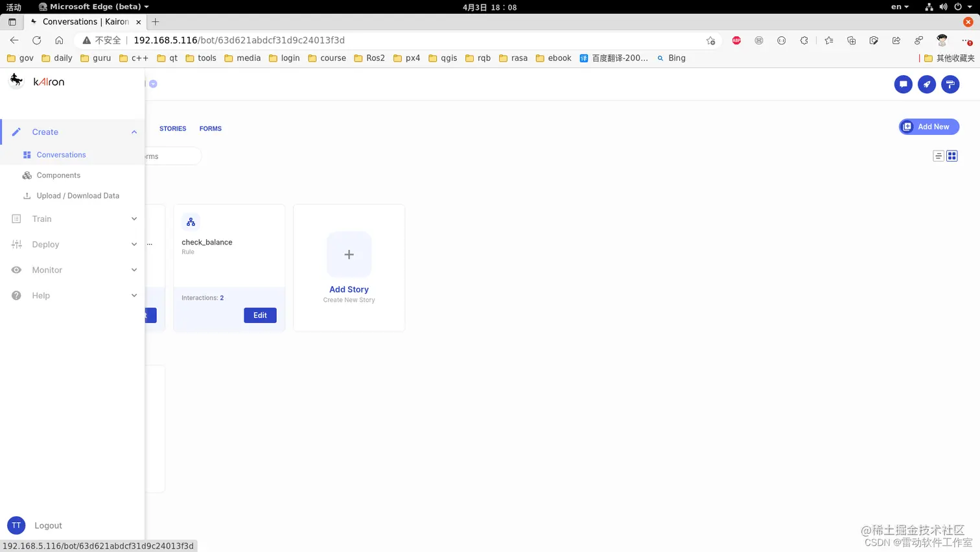Click the grid icon beside Conversations
Image resolution: width=980 pixels, height=552 pixels.
pyautogui.click(x=27, y=155)
